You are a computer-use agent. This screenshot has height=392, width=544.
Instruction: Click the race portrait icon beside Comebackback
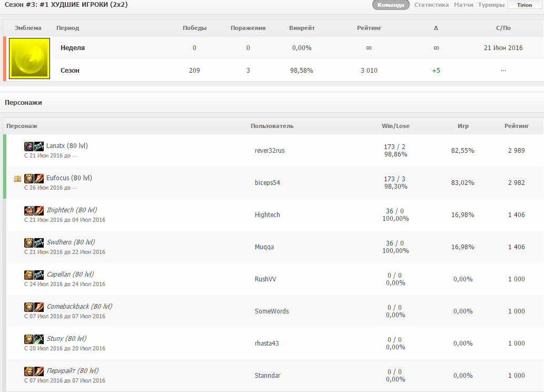point(29,307)
